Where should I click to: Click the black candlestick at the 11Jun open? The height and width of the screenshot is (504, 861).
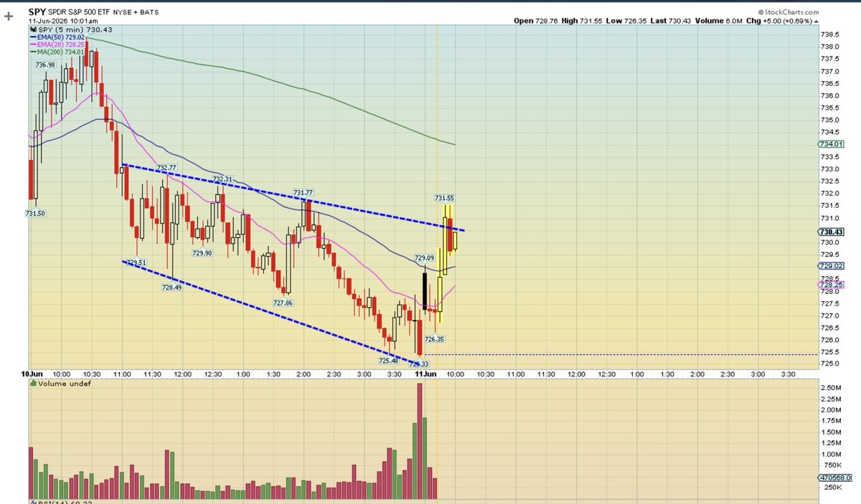pos(425,290)
